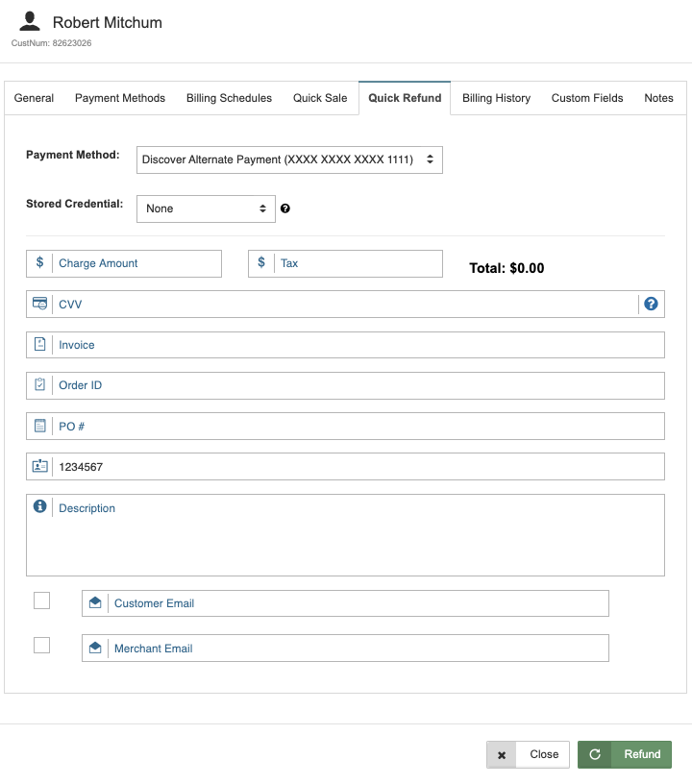Image resolution: width=692 pixels, height=784 pixels.
Task: Open the help icon beside CVV field
Action: (x=651, y=303)
